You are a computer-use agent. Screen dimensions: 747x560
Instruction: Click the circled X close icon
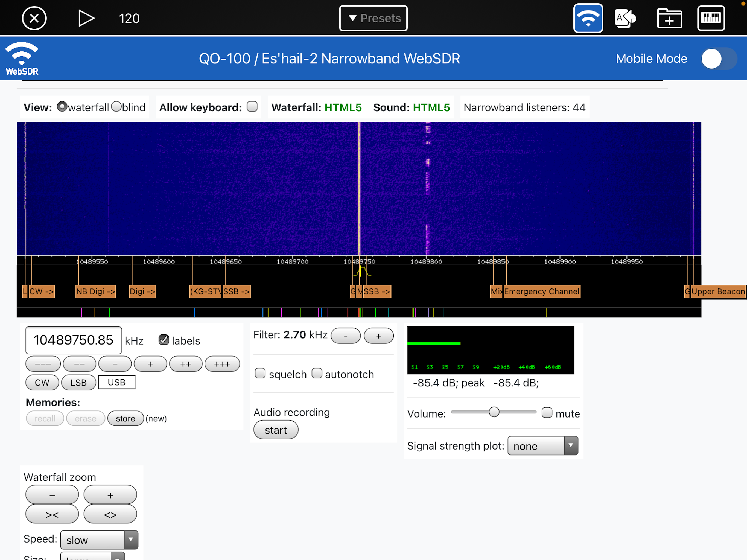[34, 18]
